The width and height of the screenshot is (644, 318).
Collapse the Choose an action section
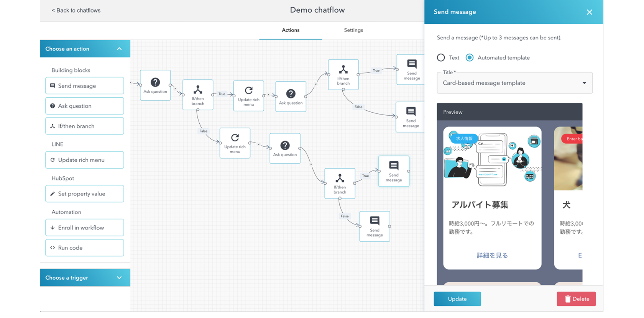[x=119, y=49]
